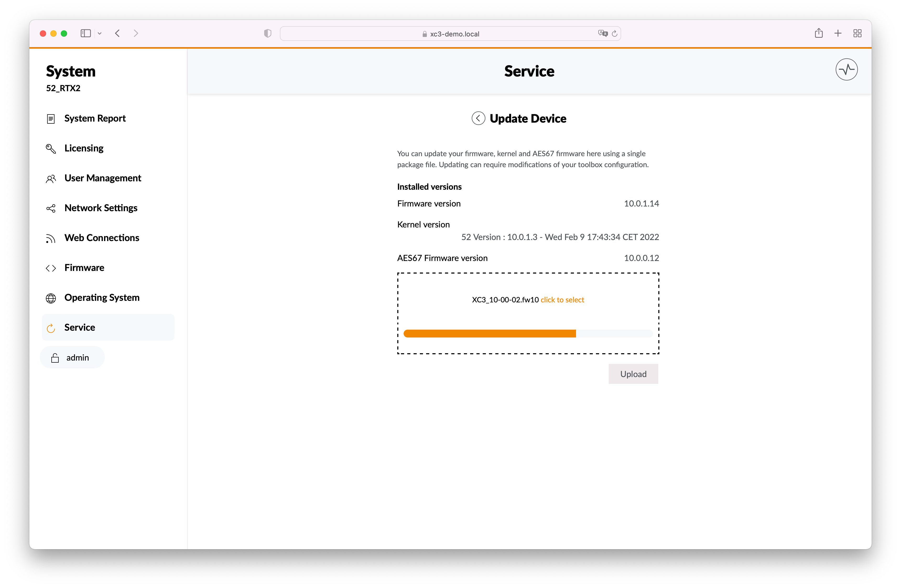
Task: Open the Network Settings menu item
Action: pos(108,208)
